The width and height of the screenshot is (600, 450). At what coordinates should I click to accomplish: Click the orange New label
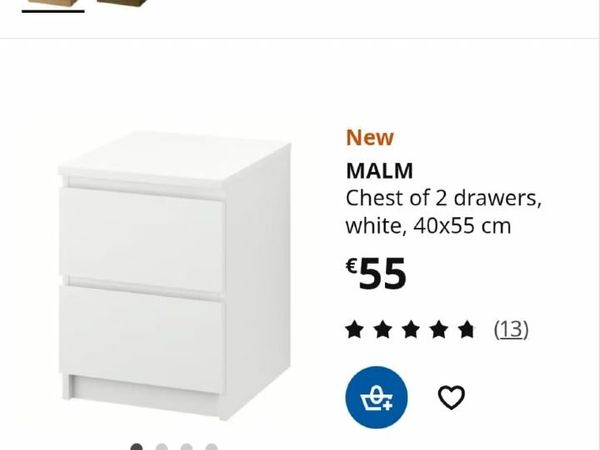pyautogui.click(x=370, y=137)
